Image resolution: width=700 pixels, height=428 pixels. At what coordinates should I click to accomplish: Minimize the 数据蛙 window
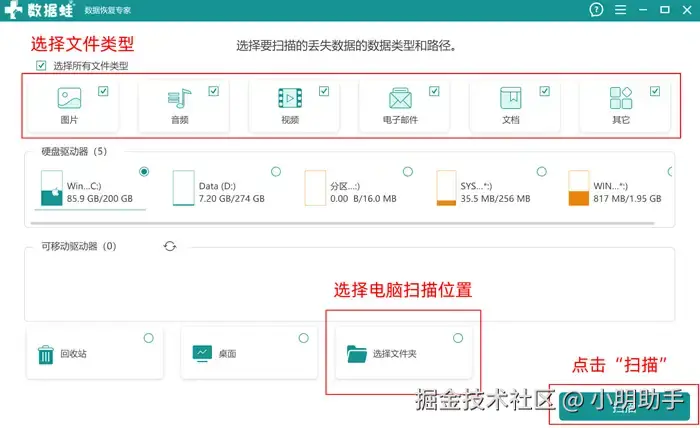[x=643, y=9]
